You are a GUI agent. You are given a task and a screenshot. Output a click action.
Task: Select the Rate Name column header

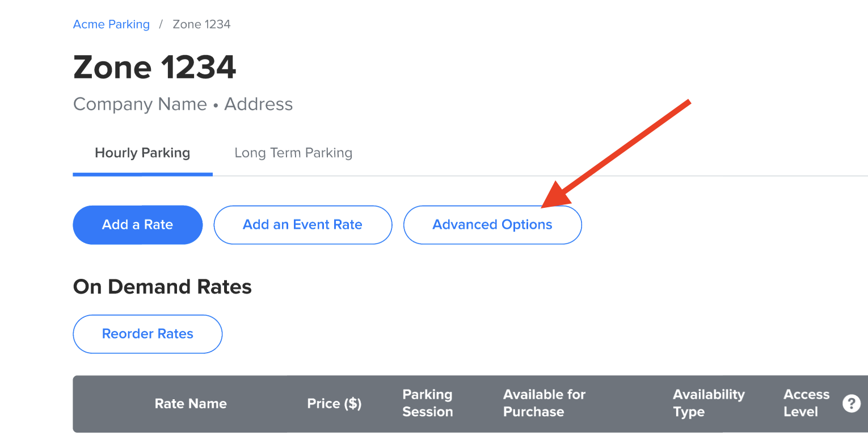(x=191, y=404)
